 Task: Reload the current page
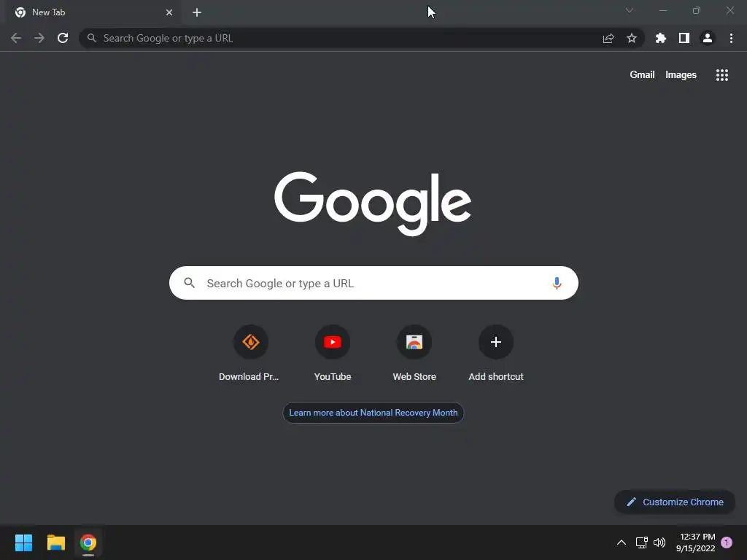pyautogui.click(x=63, y=38)
